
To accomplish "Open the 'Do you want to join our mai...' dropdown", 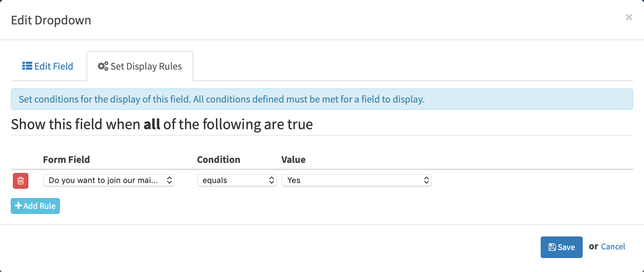I will [109, 180].
